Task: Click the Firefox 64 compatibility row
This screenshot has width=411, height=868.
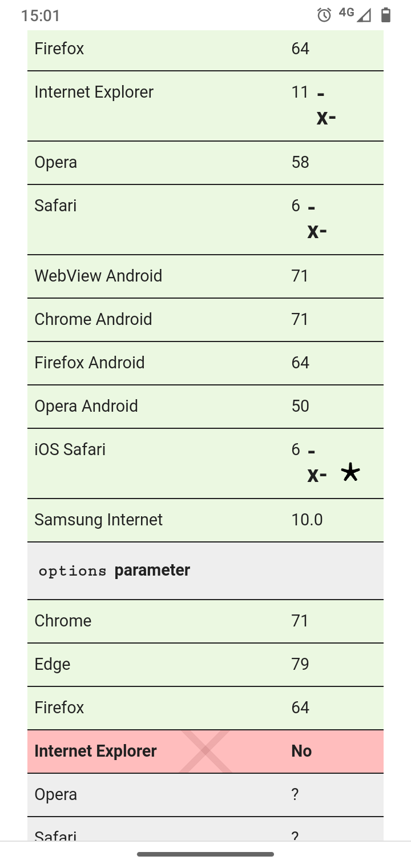Action: [205, 49]
